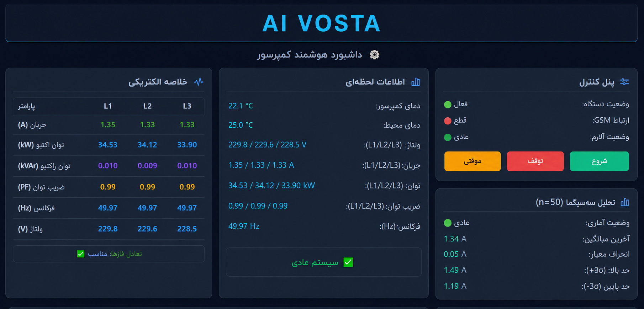Click the green device status dot next to فعال
The image size is (644, 309).
pos(448,105)
